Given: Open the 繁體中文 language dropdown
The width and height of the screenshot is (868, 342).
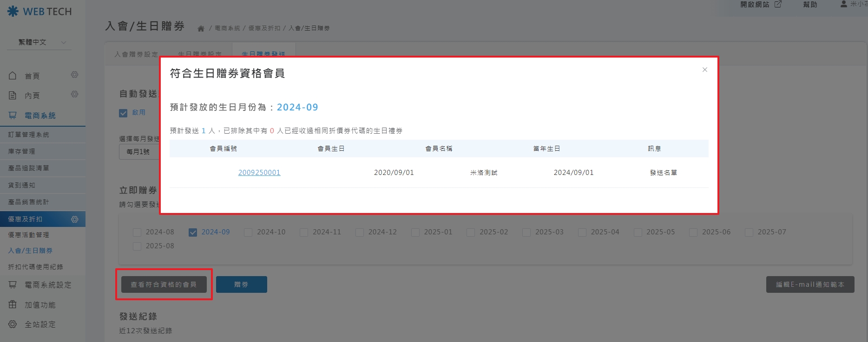Looking at the screenshot, I should point(39,42).
